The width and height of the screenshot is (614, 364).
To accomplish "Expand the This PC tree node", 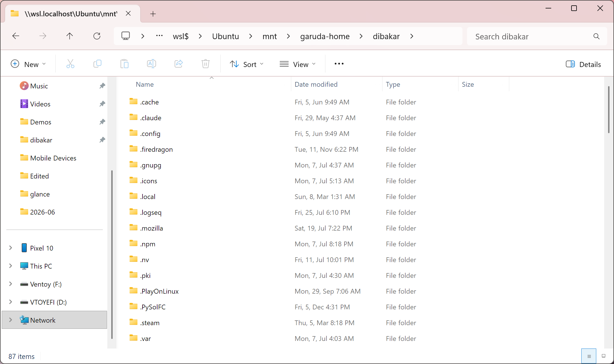I will [x=10, y=266].
